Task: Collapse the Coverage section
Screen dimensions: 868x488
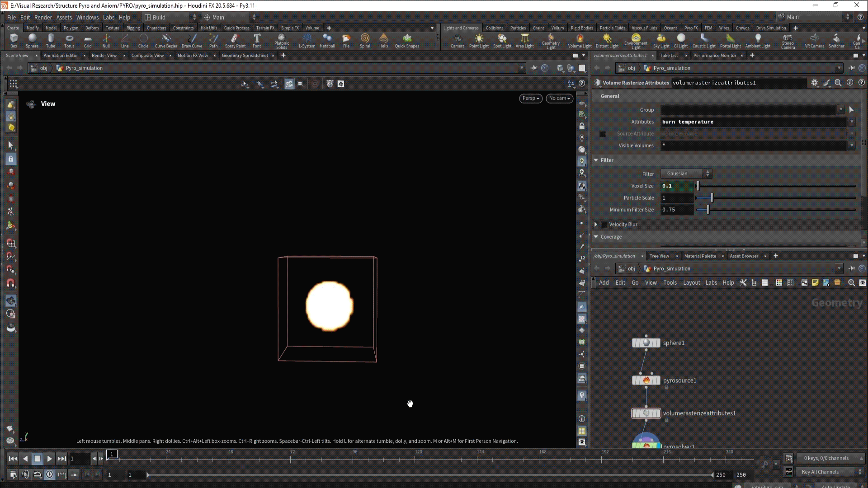Action: tap(596, 237)
